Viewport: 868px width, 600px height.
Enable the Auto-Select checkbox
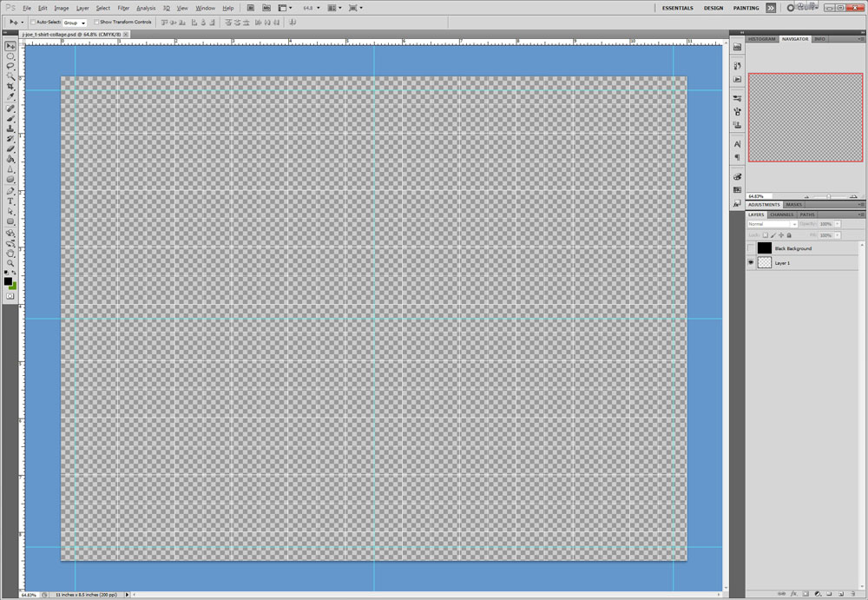pos(33,22)
